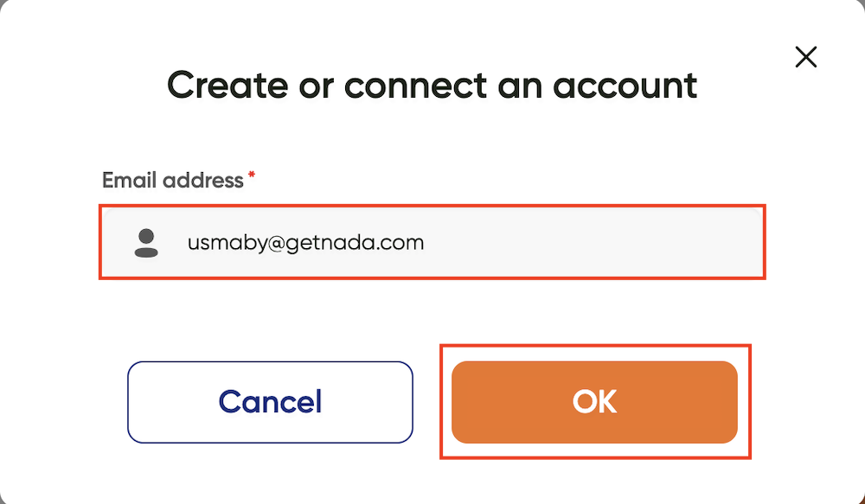Exit the account popup using the top-right X
The width and height of the screenshot is (865, 504).
805,57
